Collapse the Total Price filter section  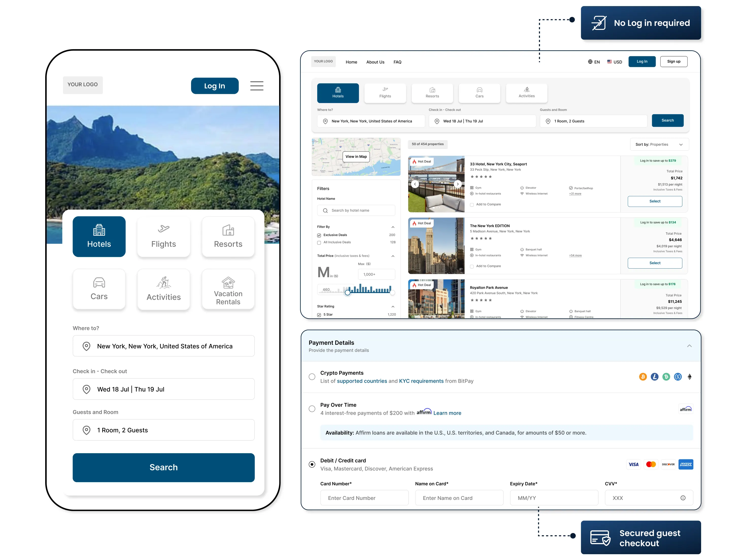393,256
